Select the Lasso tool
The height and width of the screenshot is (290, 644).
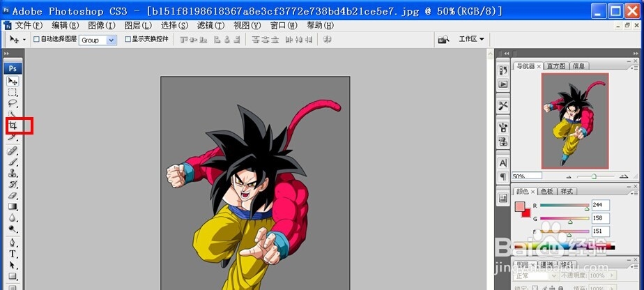point(13,103)
